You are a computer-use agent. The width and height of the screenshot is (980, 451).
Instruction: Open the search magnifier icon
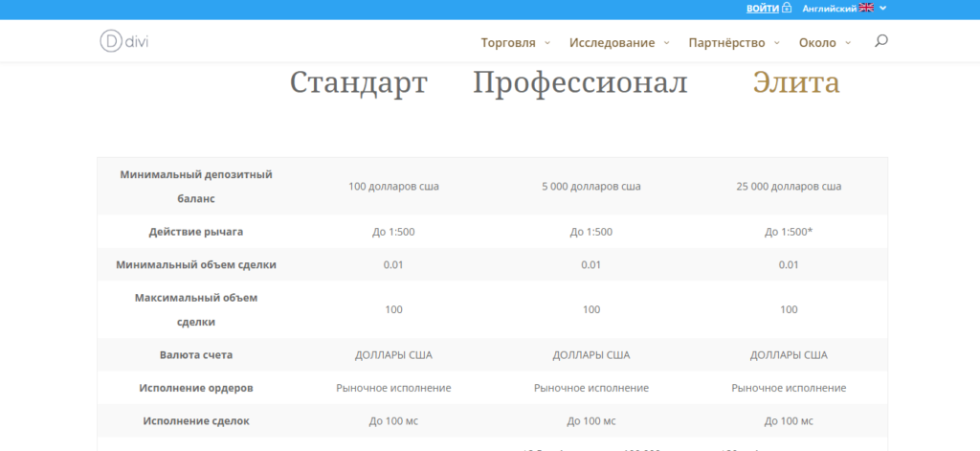coord(881,42)
